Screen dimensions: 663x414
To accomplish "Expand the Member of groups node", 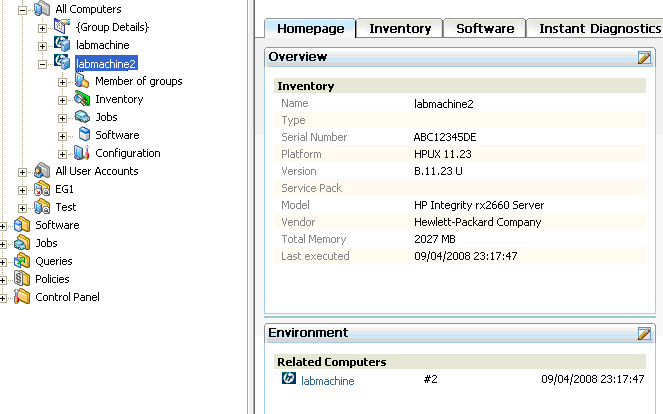I will point(62,82).
